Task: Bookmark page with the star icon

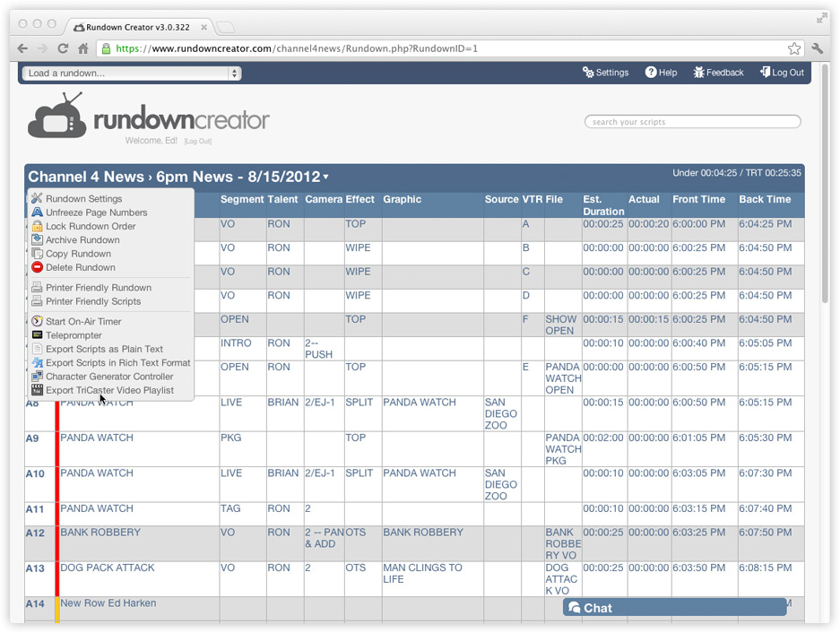Action: 794,48
